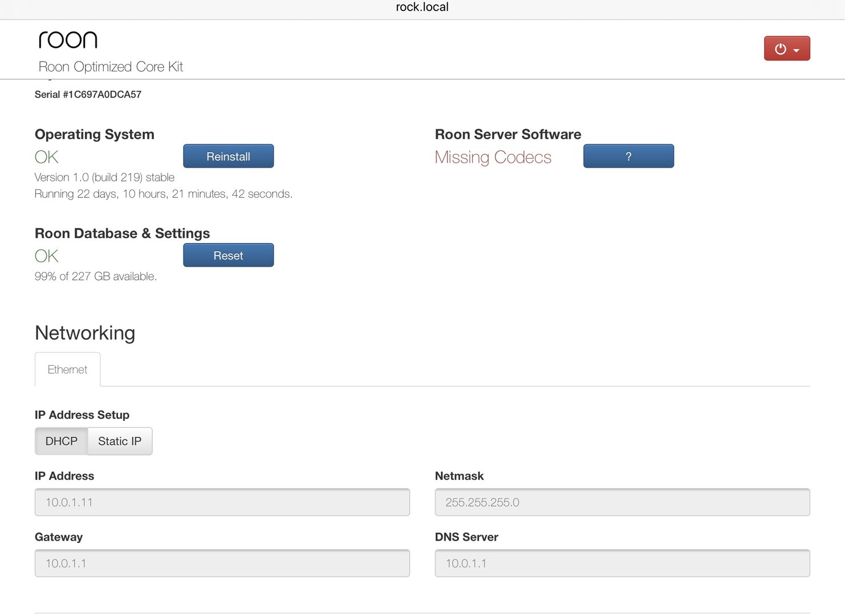
Task: Click the Networking heading
Action: click(x=85, y=333)
